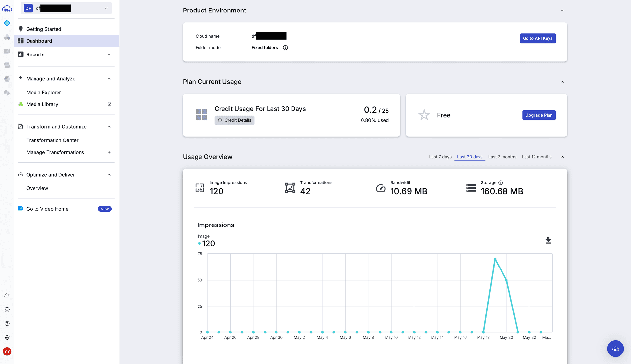Click the Cloudinary cloud logo
The height and width of the screenshot is (364, 631).
(7, 9)
